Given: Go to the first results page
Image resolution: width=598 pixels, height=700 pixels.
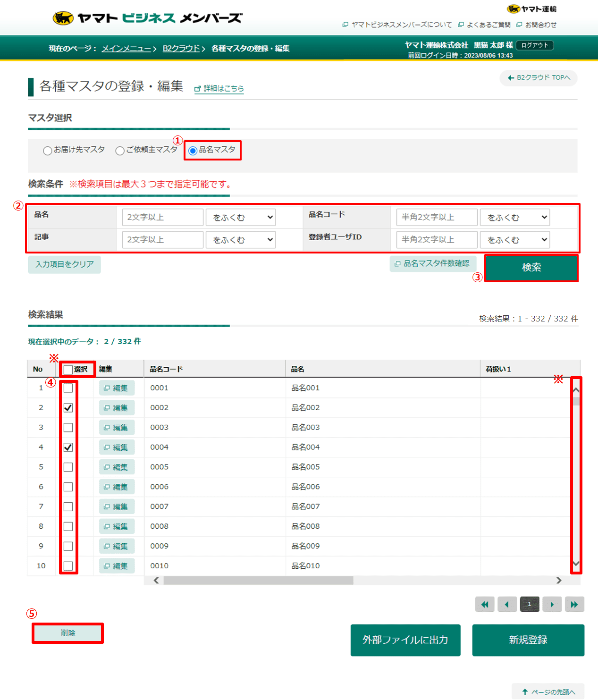Looking at the screenshot, I should point(485,604).
